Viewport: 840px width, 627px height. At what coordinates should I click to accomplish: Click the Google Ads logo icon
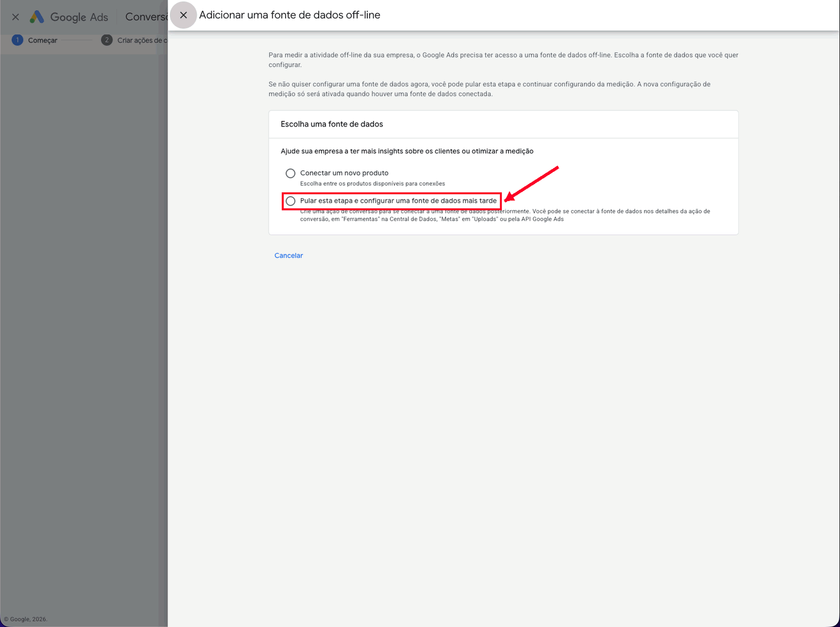point(37,17)
